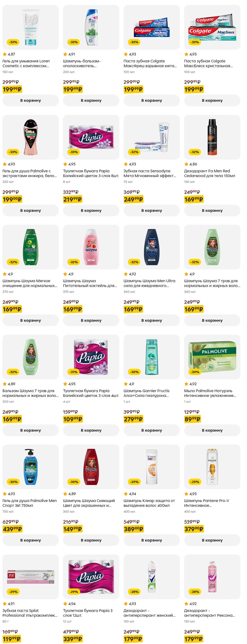The width and height of the screenshot is (247, 644).
Task: Open Sensodyne toothpaste product image
Action: click(152, 137)
